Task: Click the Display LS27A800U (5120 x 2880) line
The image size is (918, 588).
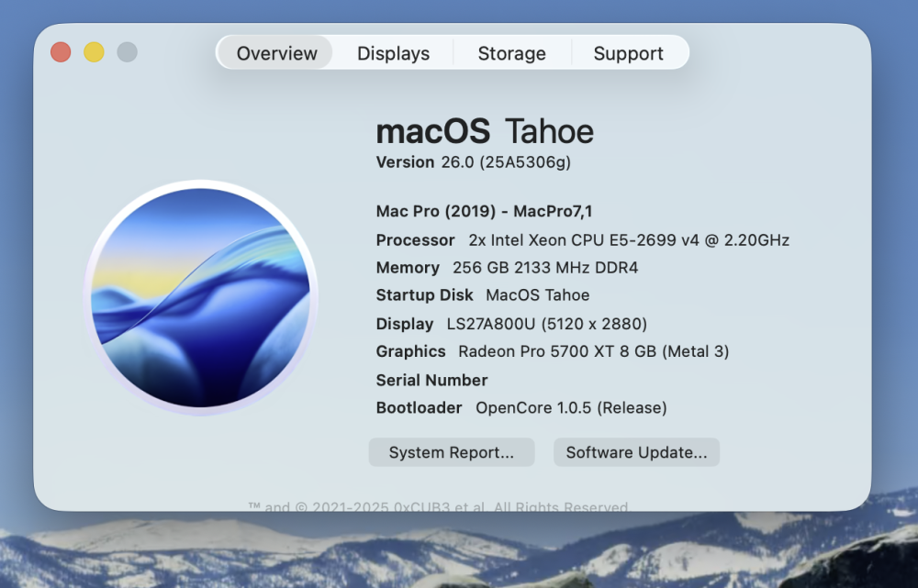Action: 511,324
